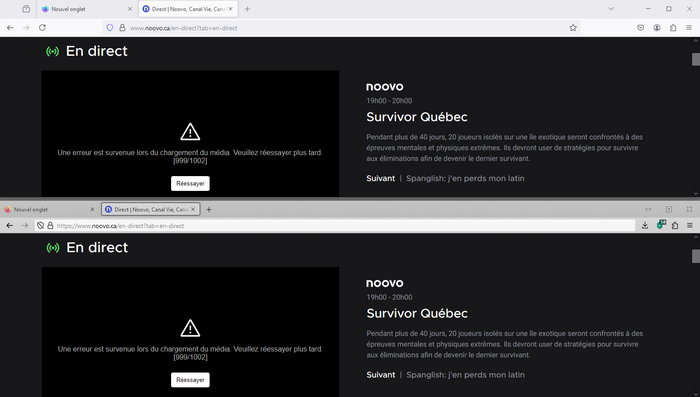Click the lower window's page scrollbar thumb
The height and width of the screenshot is (397, 700).
pos(696,256)
